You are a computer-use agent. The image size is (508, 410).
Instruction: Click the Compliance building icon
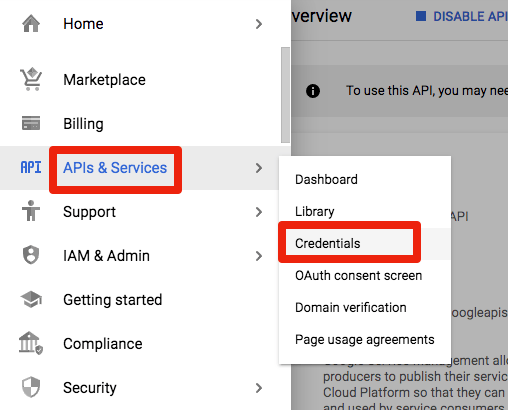(31, 343)
